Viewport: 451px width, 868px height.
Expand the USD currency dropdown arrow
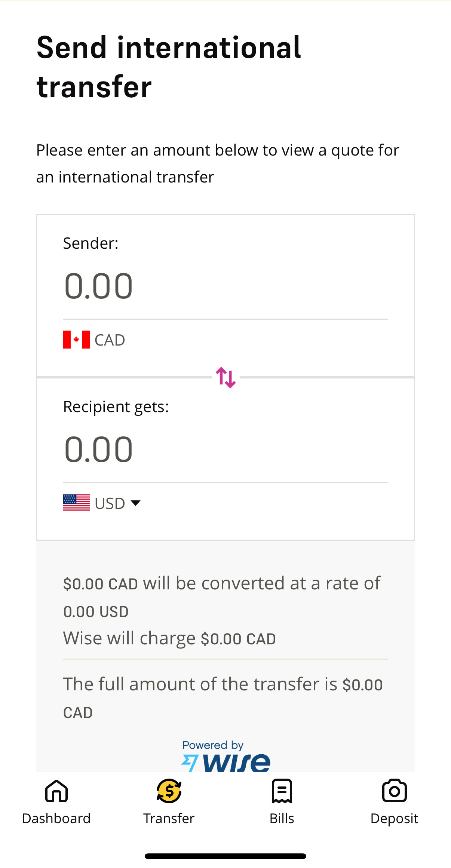135,503
